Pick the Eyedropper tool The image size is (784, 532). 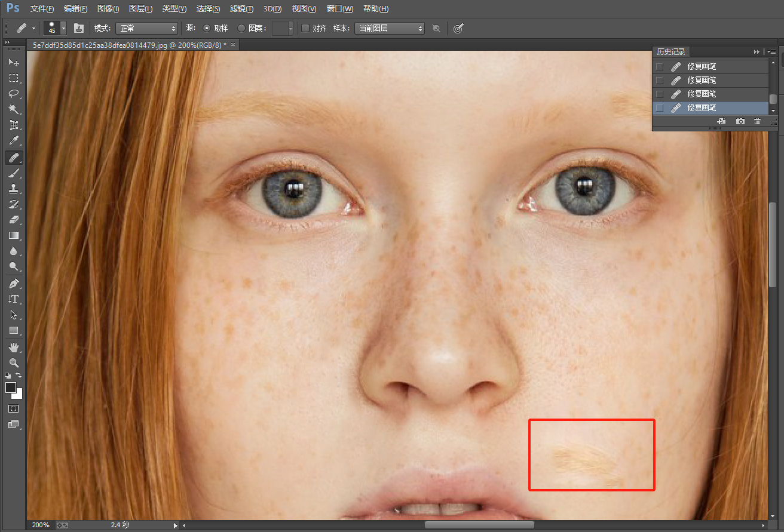point(14,141)
